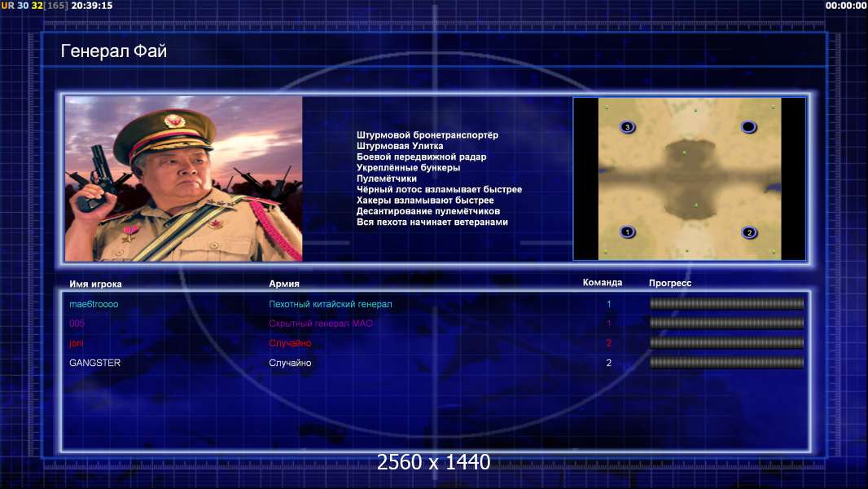The height and width of the screenshot is (489, 868).
Task: Click start position 3 marker on minimap
Action: 627,127
